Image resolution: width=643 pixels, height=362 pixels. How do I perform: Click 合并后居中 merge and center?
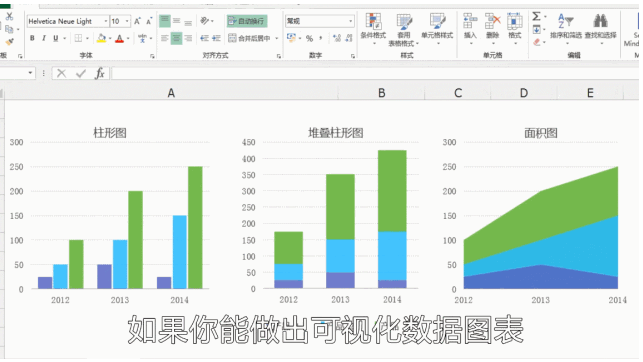tap(249, 38)
